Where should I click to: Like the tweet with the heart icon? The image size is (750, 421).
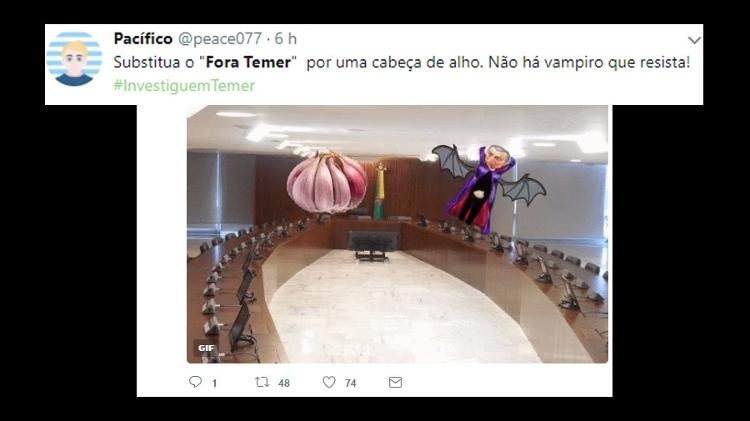click(329, 382)
